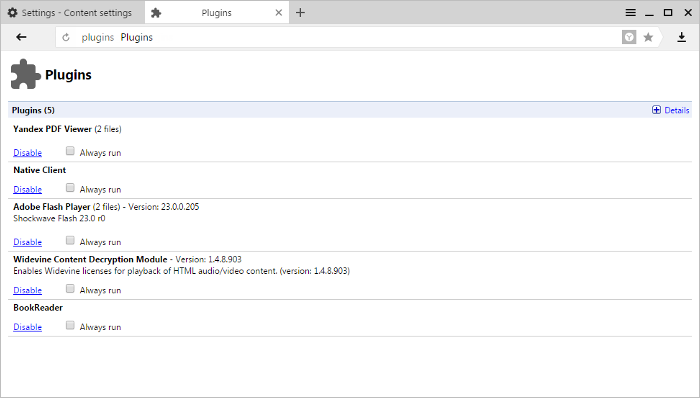Open the Yandex protect icon in address bar
This screenshot has width=700, height=398.
point(629,37)
